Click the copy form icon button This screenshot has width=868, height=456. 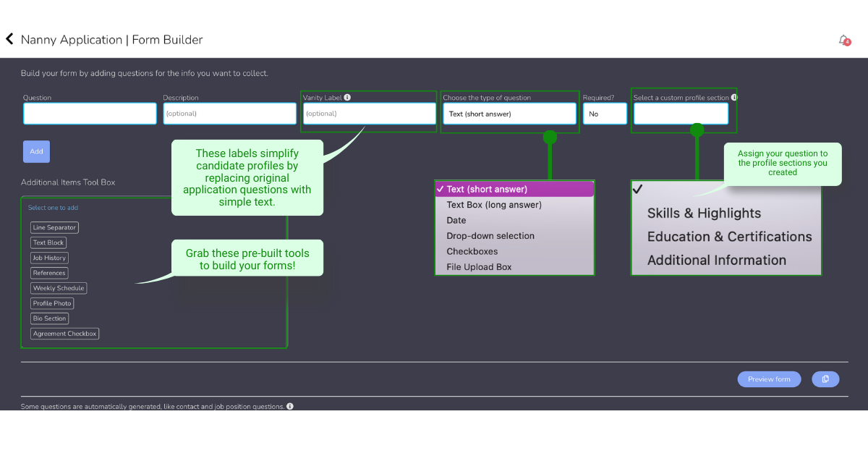pyautogui.click(x=825, y=379)
